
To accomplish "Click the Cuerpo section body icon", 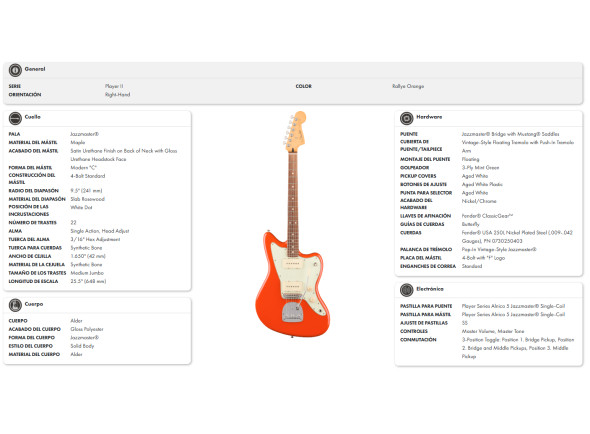I will click(x=15, y=305).
